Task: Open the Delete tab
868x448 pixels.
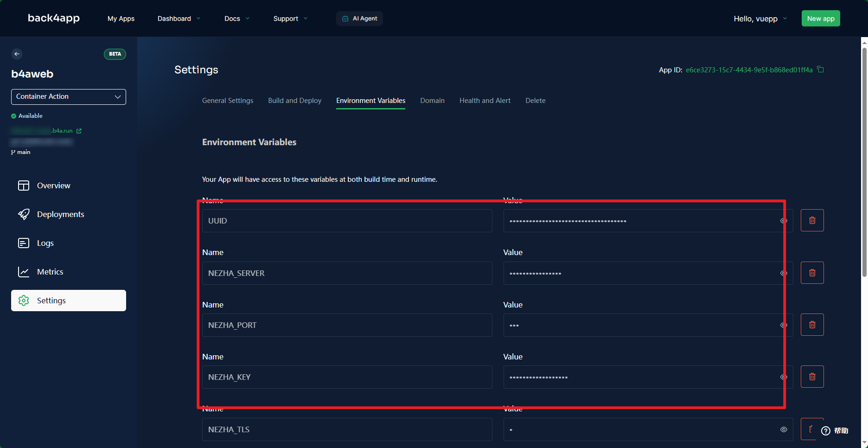Action: (x=536, y=101)
